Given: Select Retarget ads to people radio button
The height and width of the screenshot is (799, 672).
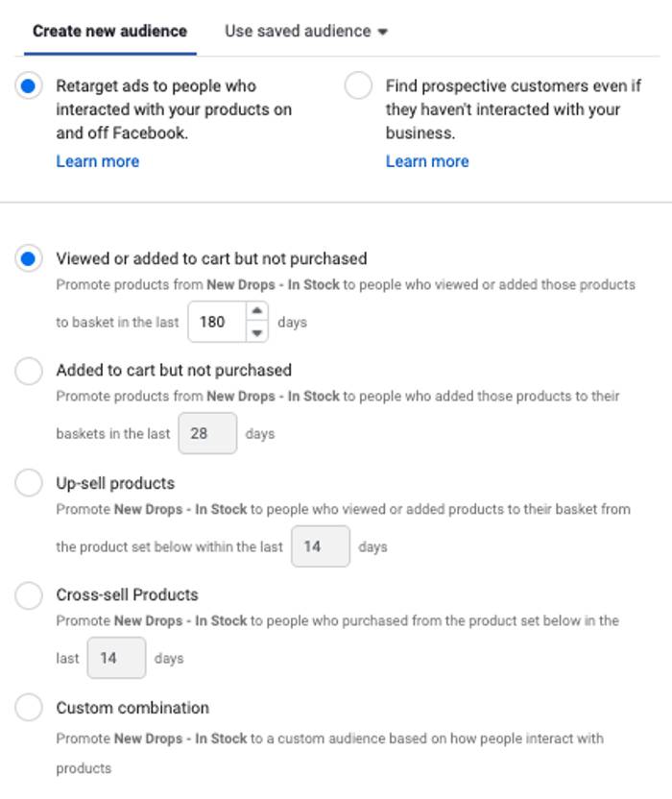Looking at the screenshot, I should 29,86.
